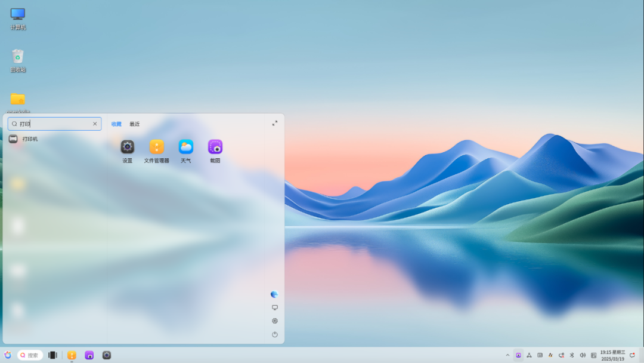Select the 计算机 desktop icon
644x363 pixels.
[18, 19]
